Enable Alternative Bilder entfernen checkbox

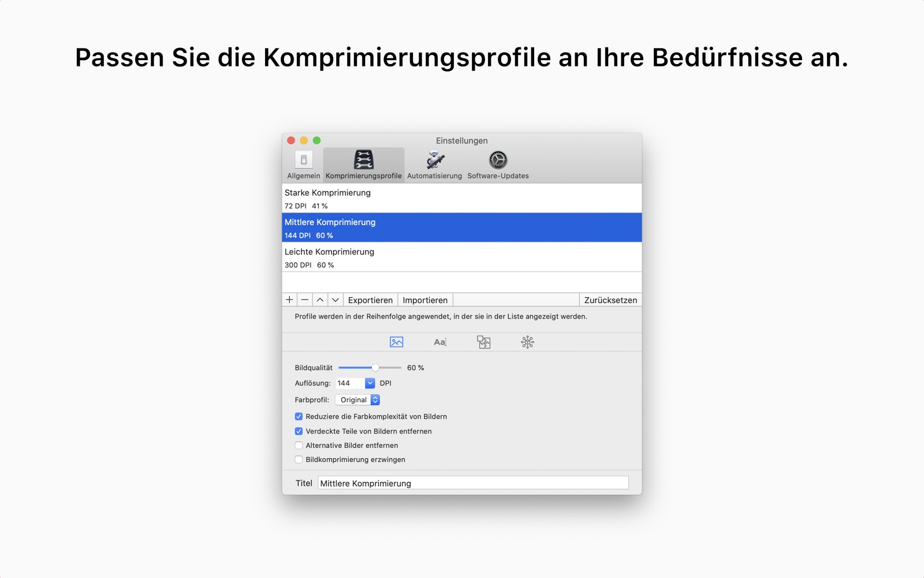coord(299,446)
